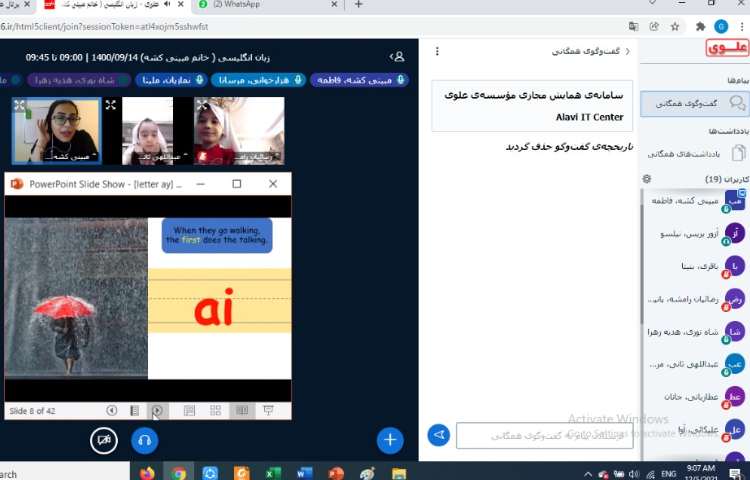
Task: Switch to Slide Sorter view
Action: (215, 410)
